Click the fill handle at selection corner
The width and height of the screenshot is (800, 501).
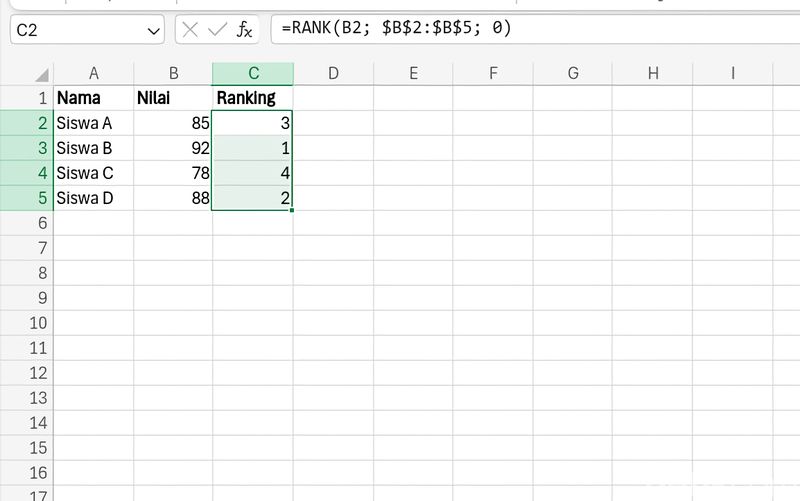pos(292,210)
